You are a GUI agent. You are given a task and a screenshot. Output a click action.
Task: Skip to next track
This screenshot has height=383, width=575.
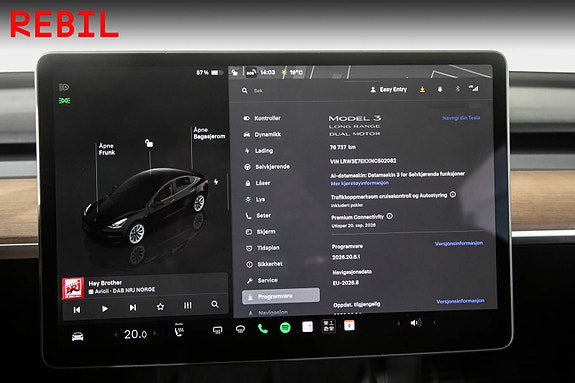[133, 307]
